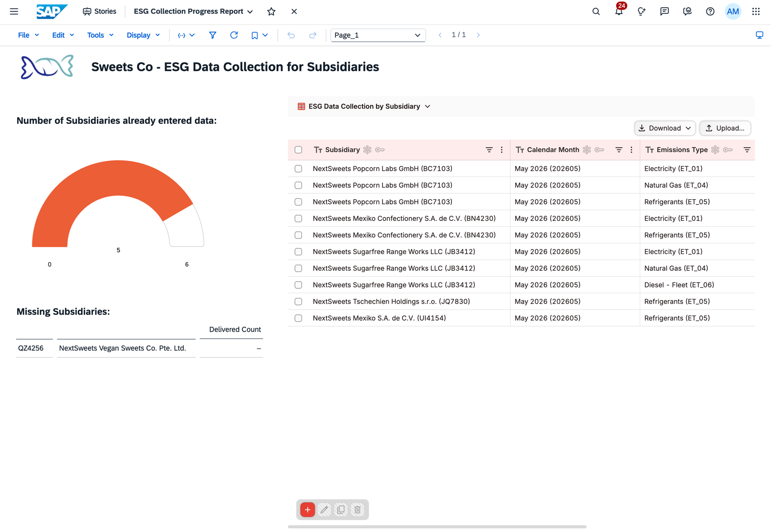
Task: Open the AM user profile avatar
Action: (x=733, y=12)
